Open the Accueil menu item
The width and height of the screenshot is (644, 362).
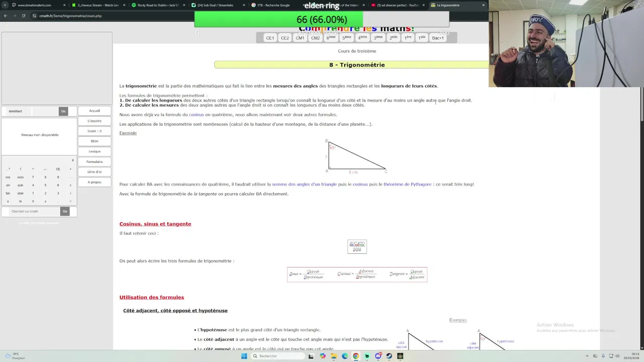(x=95, y=111)
